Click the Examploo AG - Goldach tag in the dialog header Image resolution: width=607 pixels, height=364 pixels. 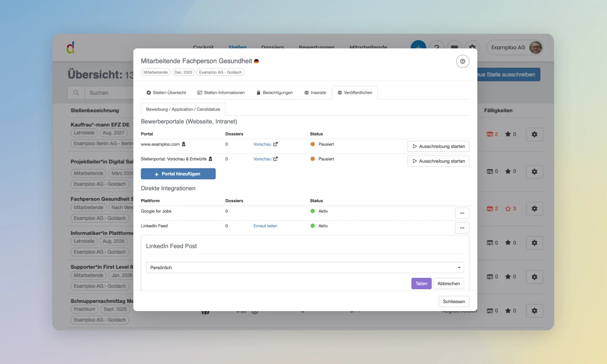(220, 72)
